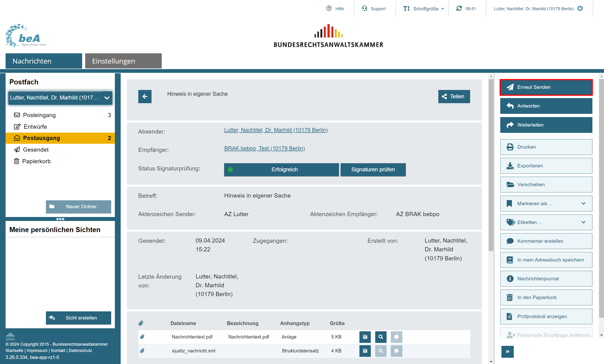Screen dimensions: 604x364
Task: Expand the Etiketten dropdown
Action: [x=546, y=222]
